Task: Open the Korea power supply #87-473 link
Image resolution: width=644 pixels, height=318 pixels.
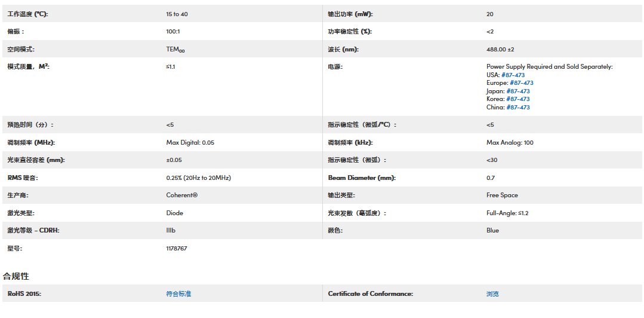Action: pos(518,99)
